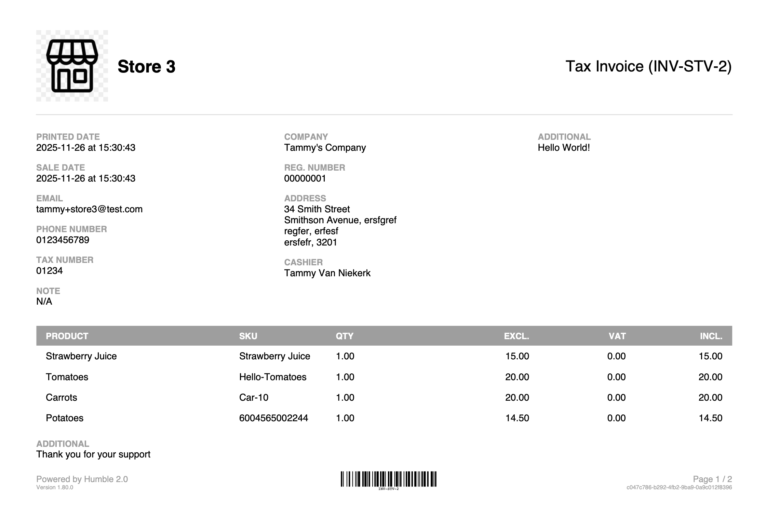Click the VAT column header

617,336
